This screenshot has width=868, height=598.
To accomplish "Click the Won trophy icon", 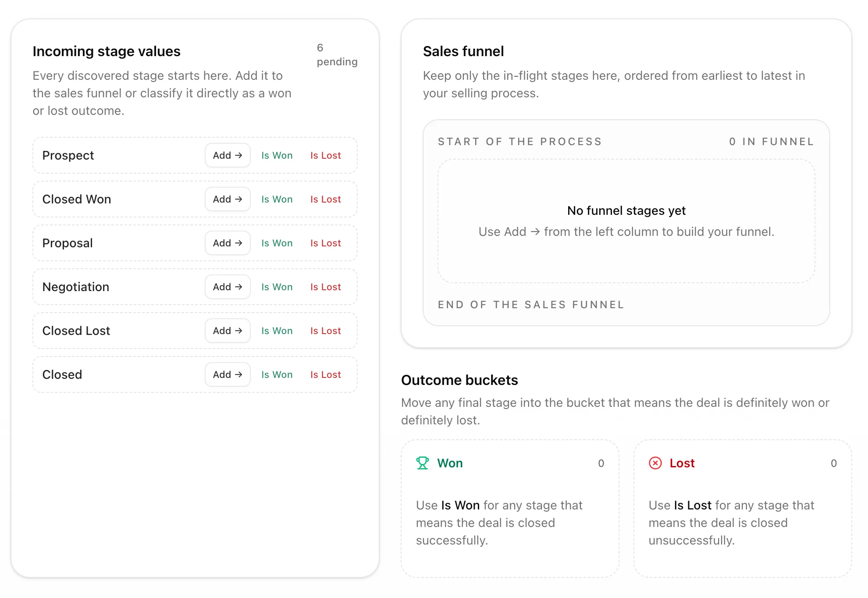I will tap(422, 463).
